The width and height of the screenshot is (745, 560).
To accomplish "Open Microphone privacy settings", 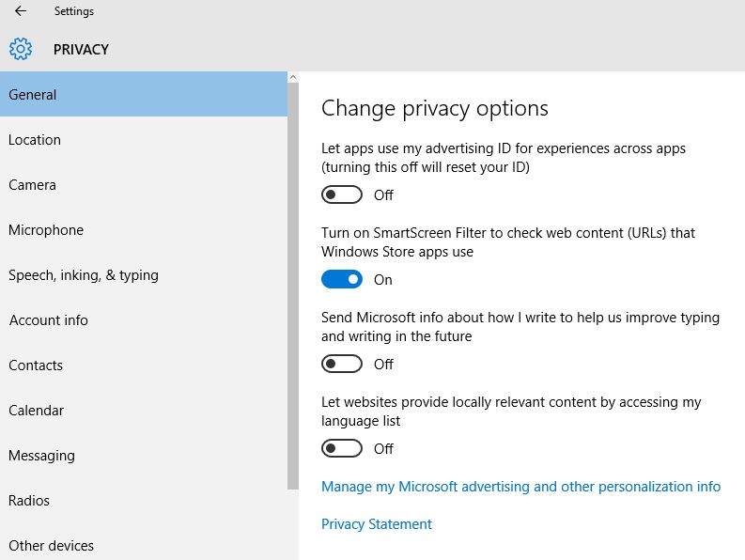I will click(x=144, y=229).
